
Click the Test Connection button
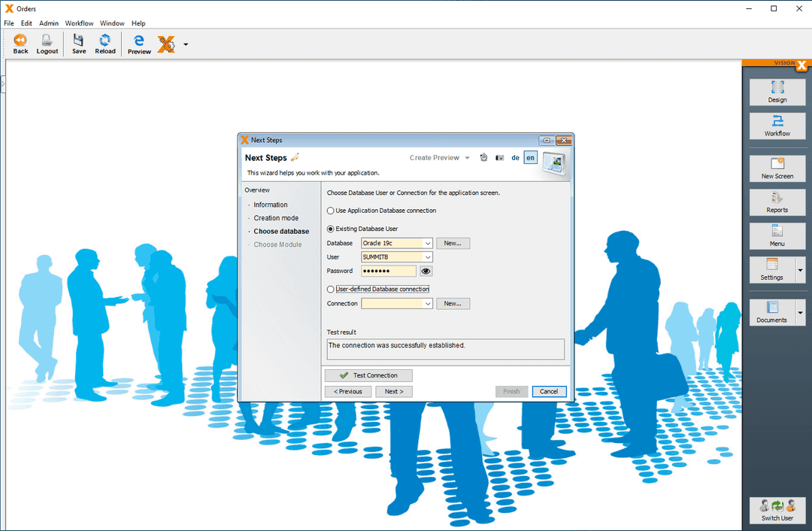click(368, 375)
